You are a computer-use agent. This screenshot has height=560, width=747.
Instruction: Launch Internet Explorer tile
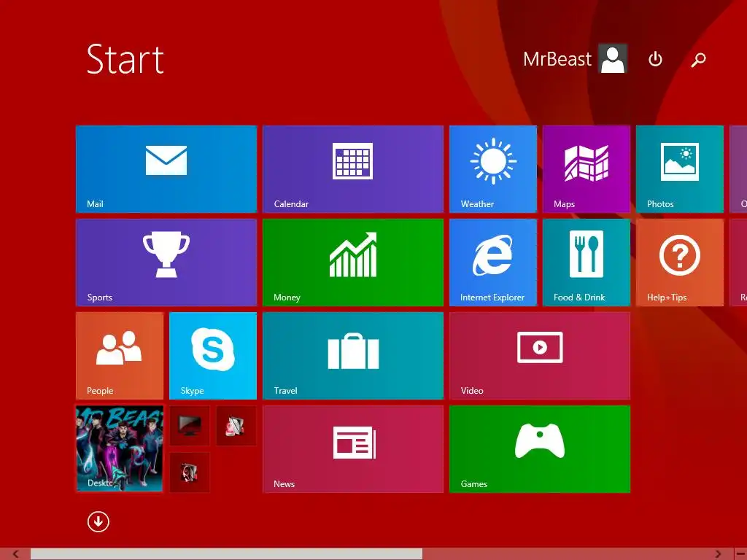[493, 262]
